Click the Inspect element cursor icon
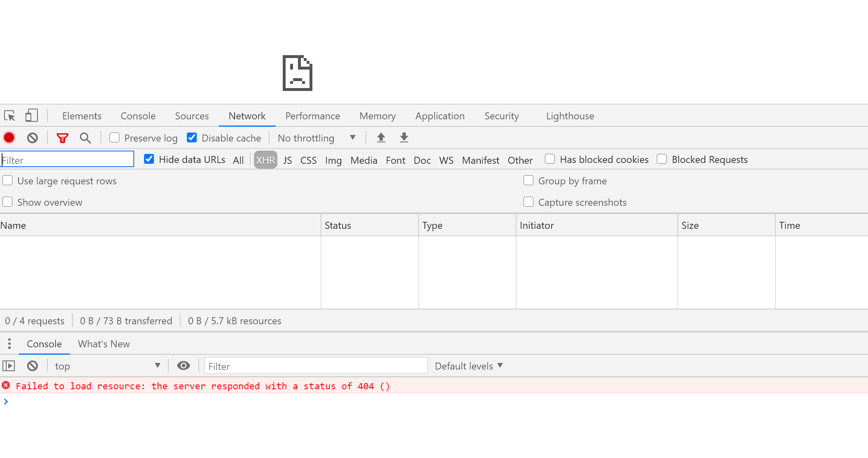 coord(11,115)
